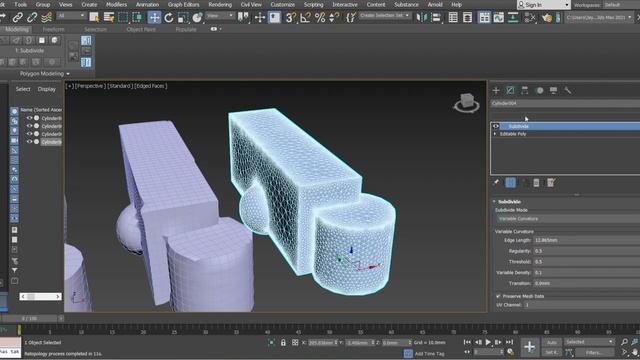Screen dimensions: 640x360
Task: Expand the Editable Poly stack entry
Action: tap(495, 134)
